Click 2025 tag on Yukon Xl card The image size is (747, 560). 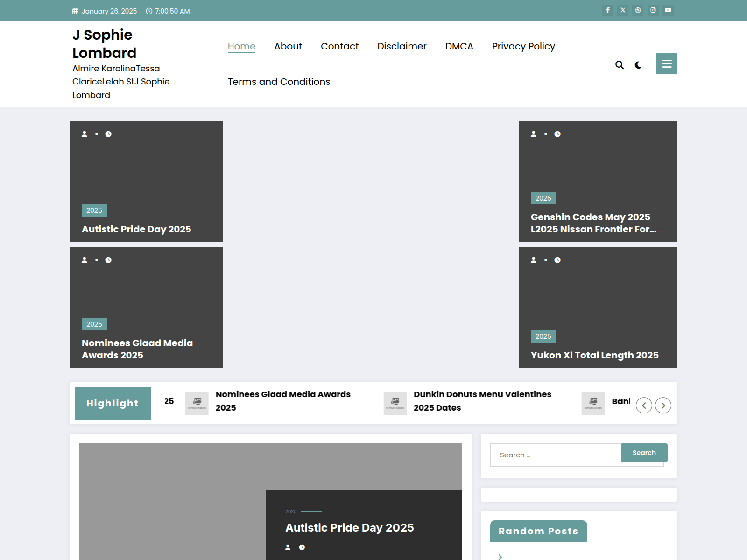coord(543,336)
